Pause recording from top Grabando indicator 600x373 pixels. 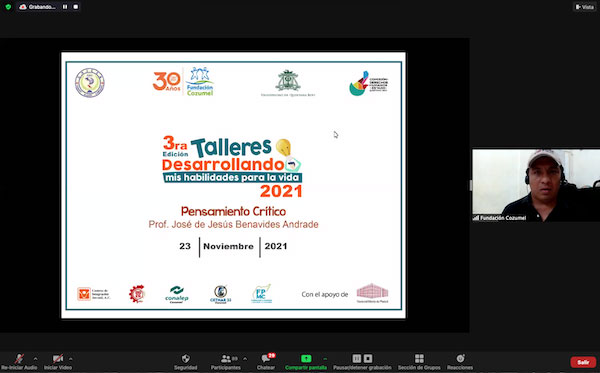pos(65,7)
